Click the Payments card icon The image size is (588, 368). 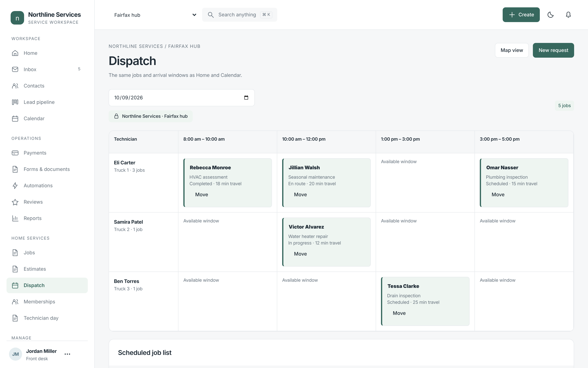[15, 153]
